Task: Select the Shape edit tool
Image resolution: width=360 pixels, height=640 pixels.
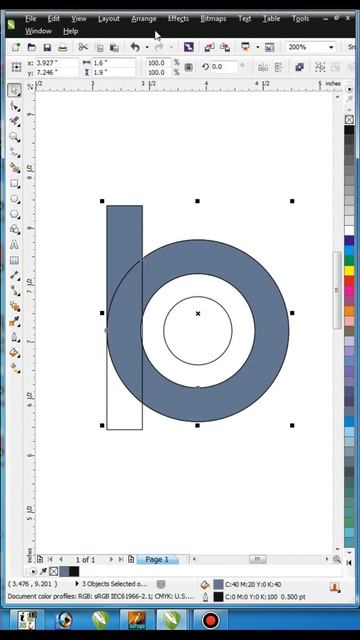Action: (x=15, y=106)
